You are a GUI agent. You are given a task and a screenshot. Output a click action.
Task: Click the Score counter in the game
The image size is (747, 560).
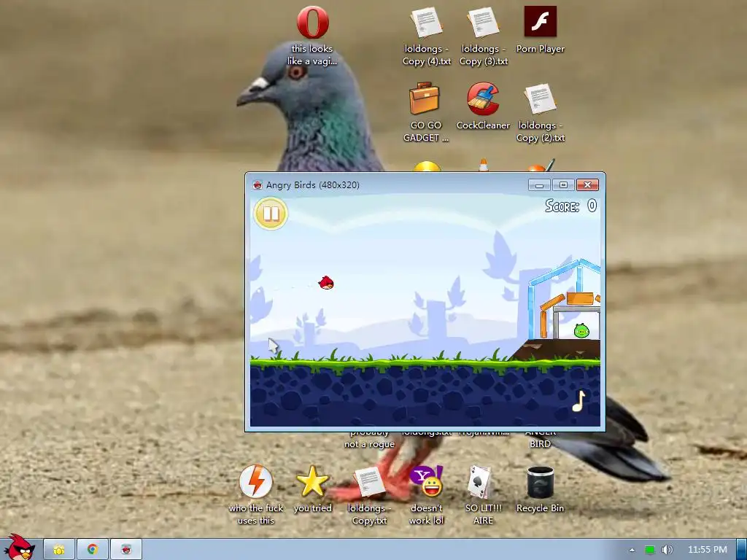[570, 206]
